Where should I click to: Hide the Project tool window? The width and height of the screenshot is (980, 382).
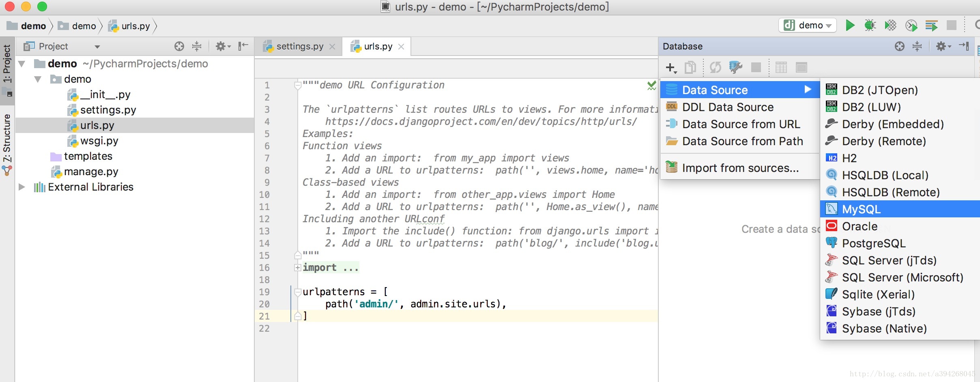point(243,46)
